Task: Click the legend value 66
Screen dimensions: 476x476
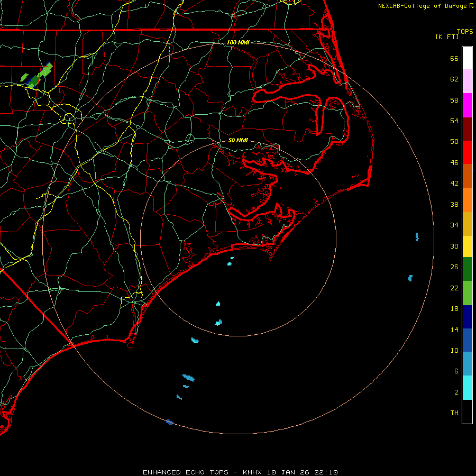Action: click(x=454, y=58)
